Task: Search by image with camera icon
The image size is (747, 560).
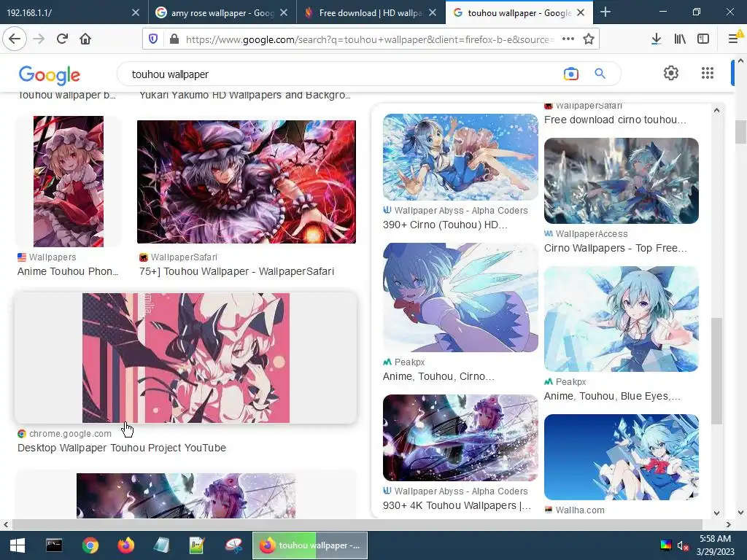Action: [570, 74]
